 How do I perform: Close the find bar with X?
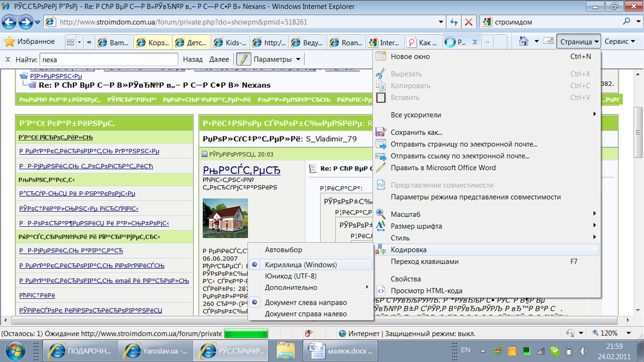7,59
